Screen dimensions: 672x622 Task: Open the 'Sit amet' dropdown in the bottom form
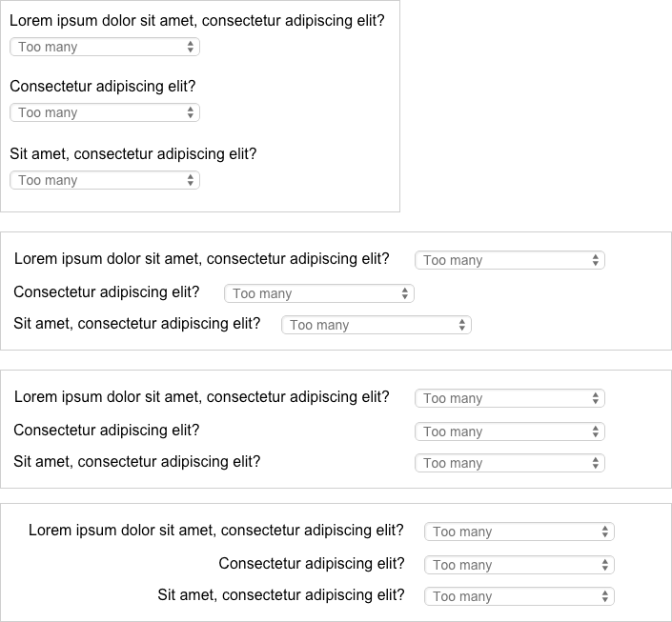point(519,596)
